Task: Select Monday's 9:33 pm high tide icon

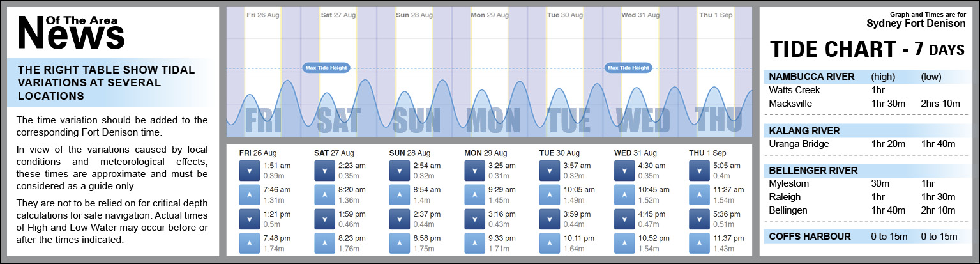Action: pyautogui.click(x=474, y=243)
